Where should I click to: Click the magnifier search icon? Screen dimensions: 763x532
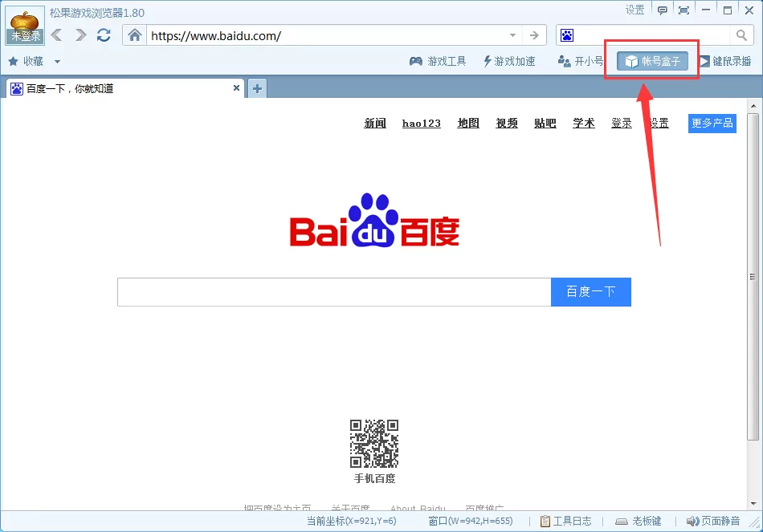click(741, 35)
